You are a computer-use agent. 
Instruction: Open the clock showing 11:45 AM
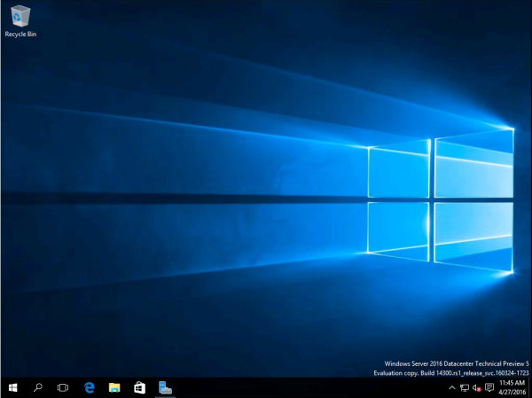pyautogui.click(x=512, y=387)
